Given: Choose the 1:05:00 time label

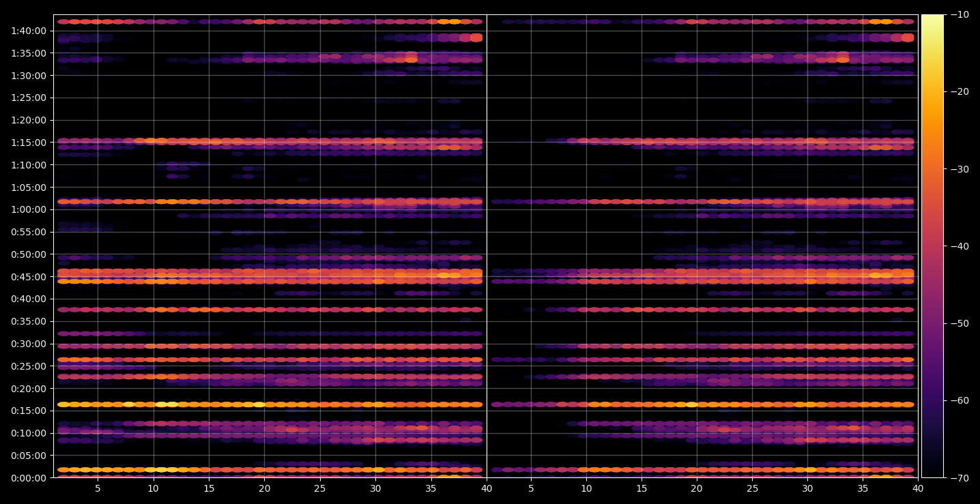Looking at the screenshot, I should [29, 188].
